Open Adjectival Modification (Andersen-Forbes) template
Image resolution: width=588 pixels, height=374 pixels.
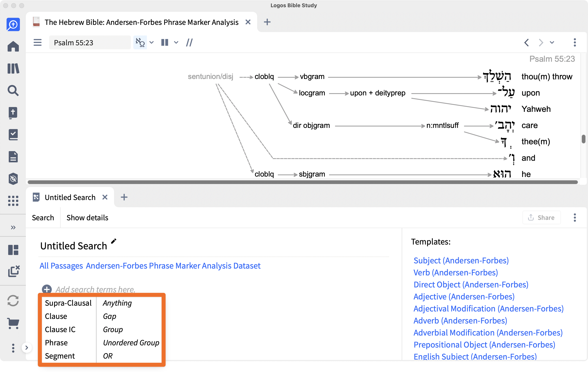(488, 308)
